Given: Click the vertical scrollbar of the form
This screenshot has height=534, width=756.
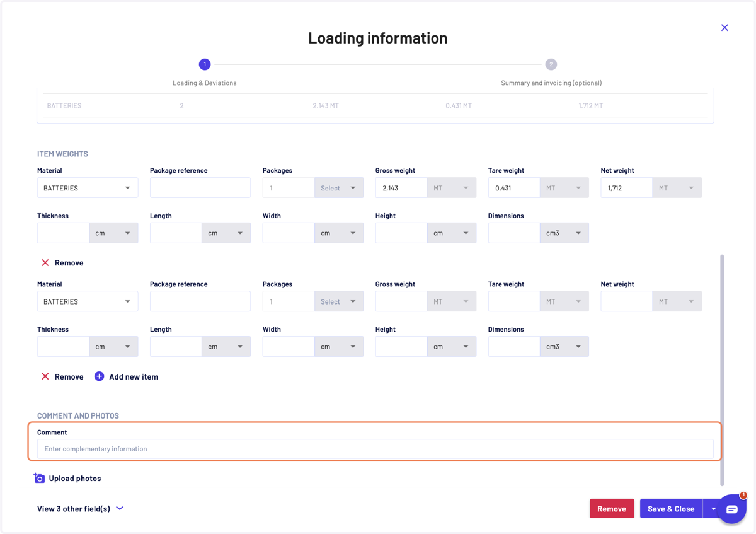Looking at the screenshot, I should (722, 370).
